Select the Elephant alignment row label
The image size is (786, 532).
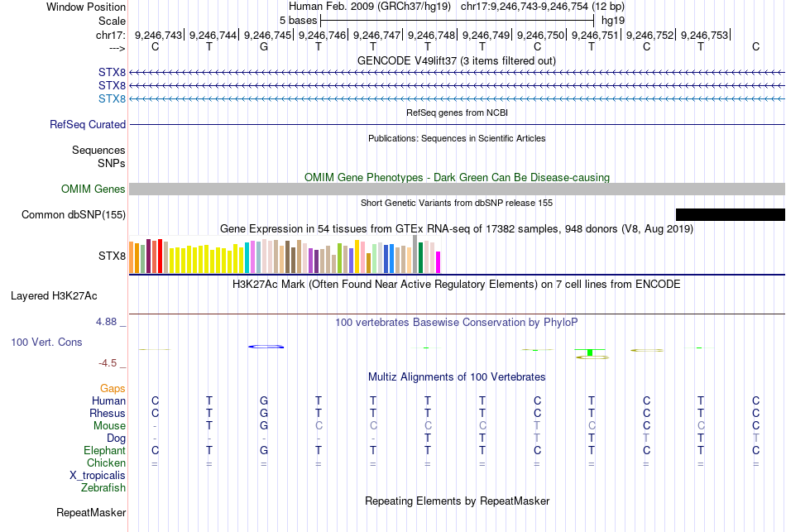point(104,450)
